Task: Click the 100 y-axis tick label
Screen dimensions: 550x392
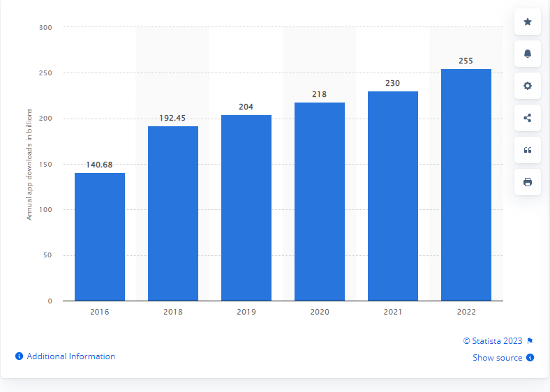Action: coord(45,210)
